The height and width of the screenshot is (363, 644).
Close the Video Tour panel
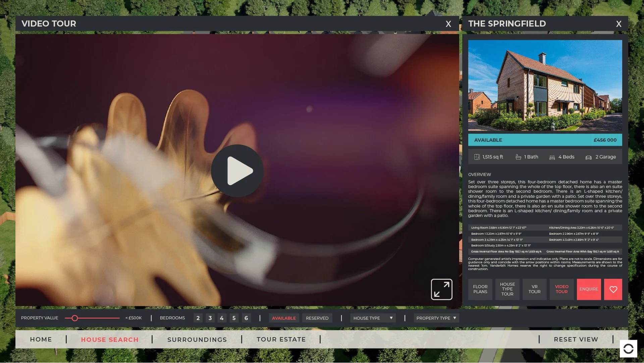(x=448, y=24)
